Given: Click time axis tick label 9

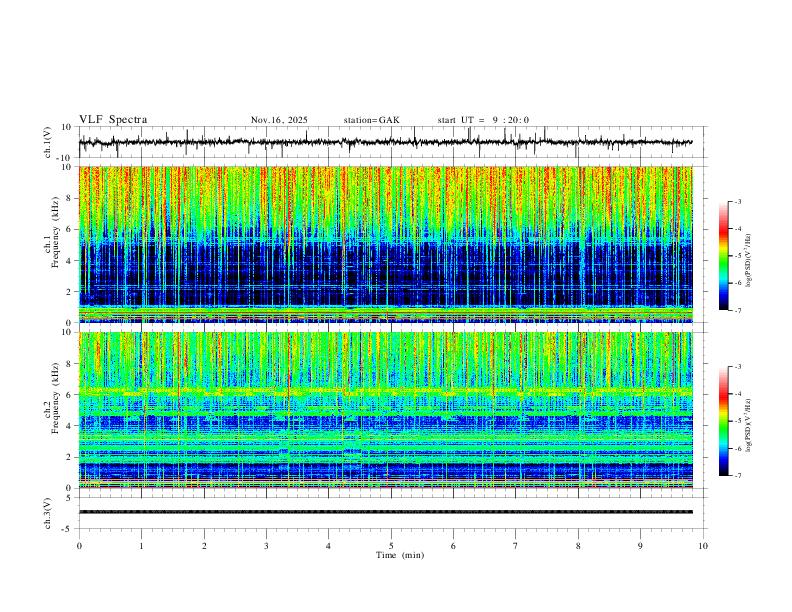Looking at the screenshot, I should (640, 546).
